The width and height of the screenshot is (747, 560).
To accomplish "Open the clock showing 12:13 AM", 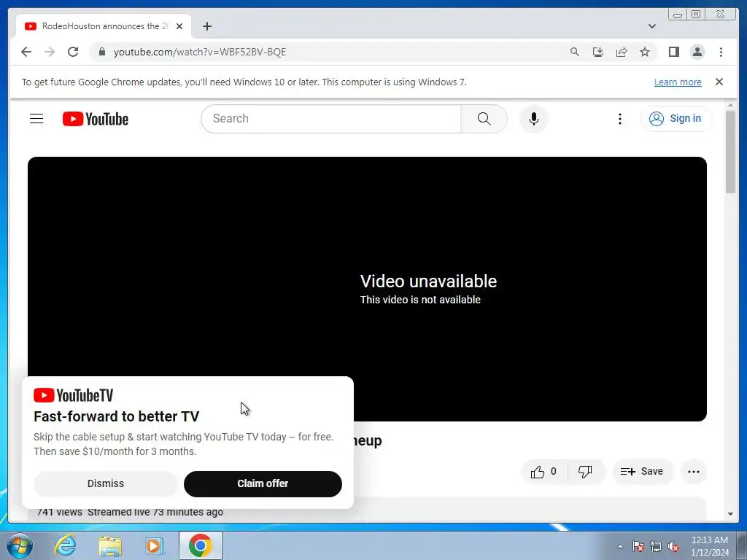I will [709, 546].
